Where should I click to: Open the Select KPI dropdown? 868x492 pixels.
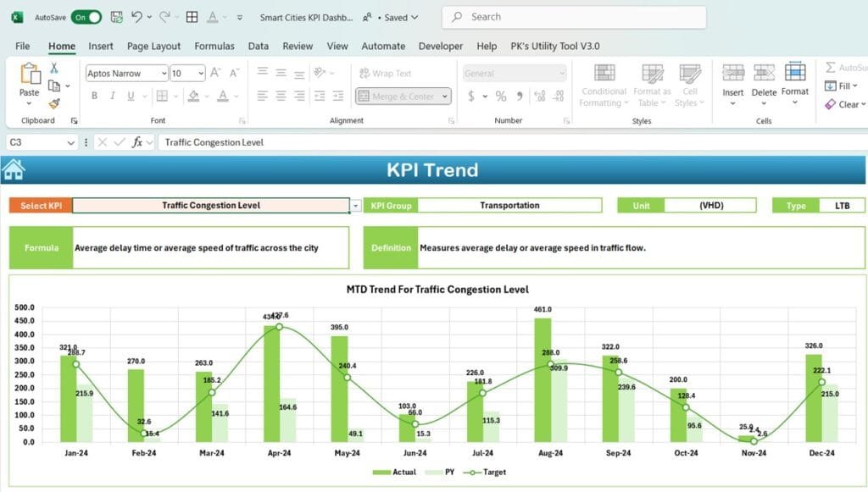(357, 205)
